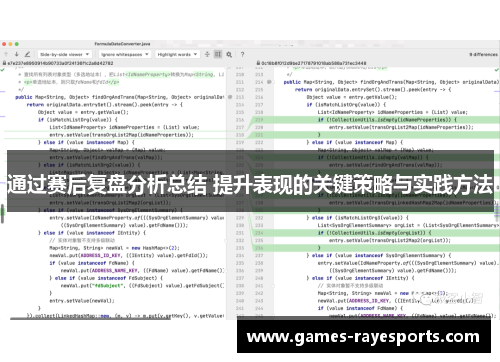
Task: Click the pencil edit source icon
Action: [27, 54]
